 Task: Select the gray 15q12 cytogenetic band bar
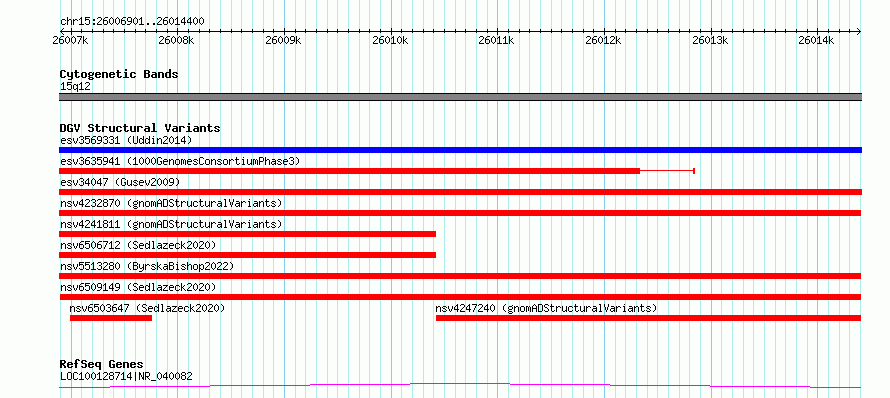(x=460, y=97)
